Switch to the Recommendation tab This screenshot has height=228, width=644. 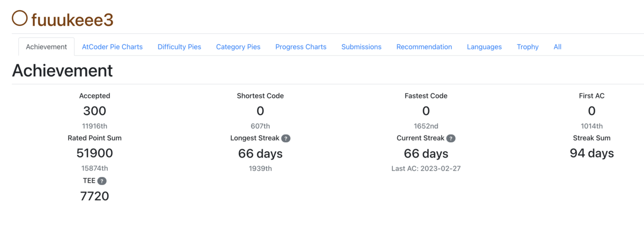point(424,47)
